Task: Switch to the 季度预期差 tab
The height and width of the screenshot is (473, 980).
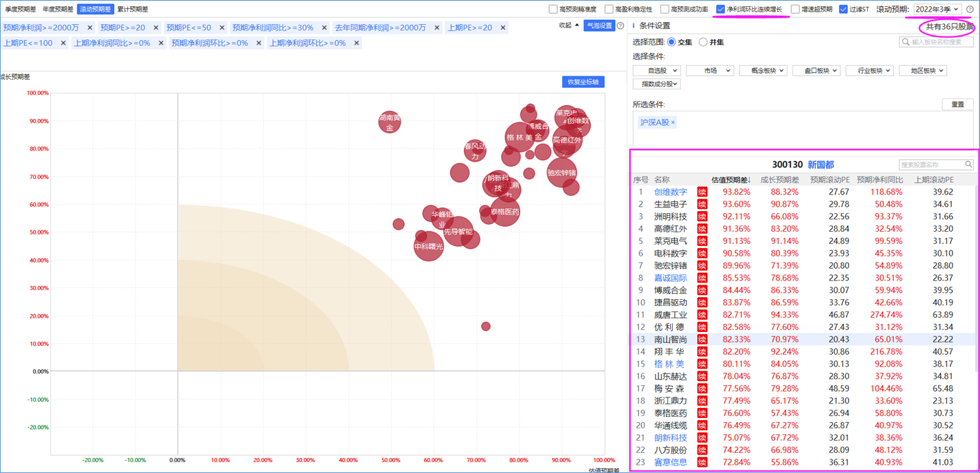Action: [21, 9]
